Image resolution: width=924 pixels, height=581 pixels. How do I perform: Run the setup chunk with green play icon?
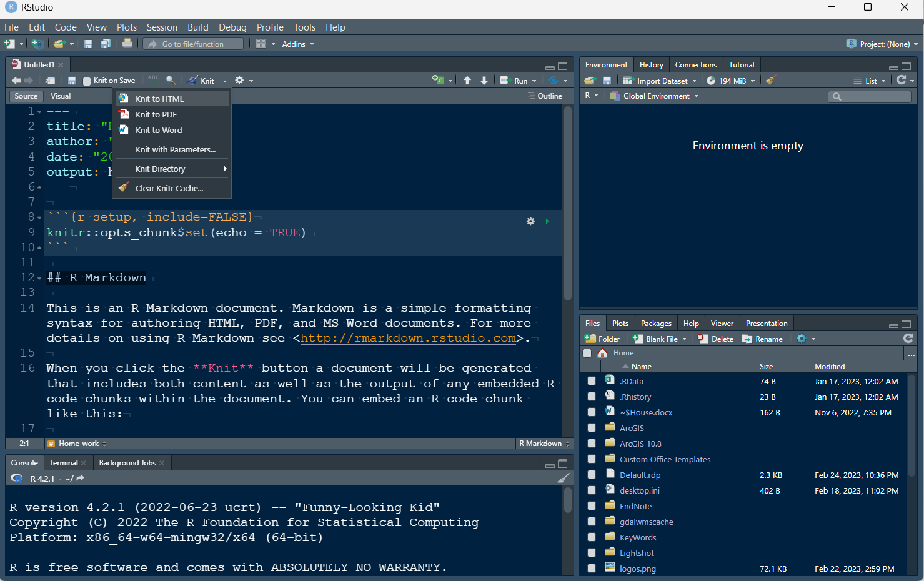coord(547,221)
